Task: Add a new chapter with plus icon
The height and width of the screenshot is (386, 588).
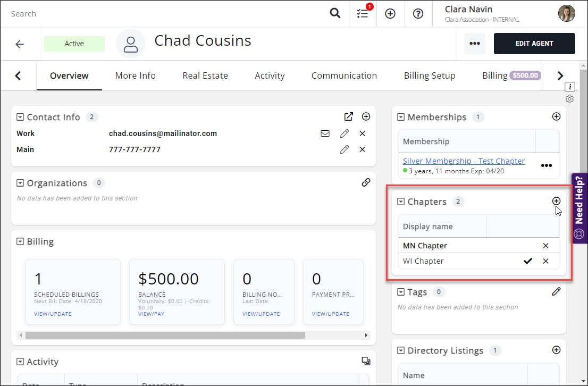Action: click(x=556, y=201)
